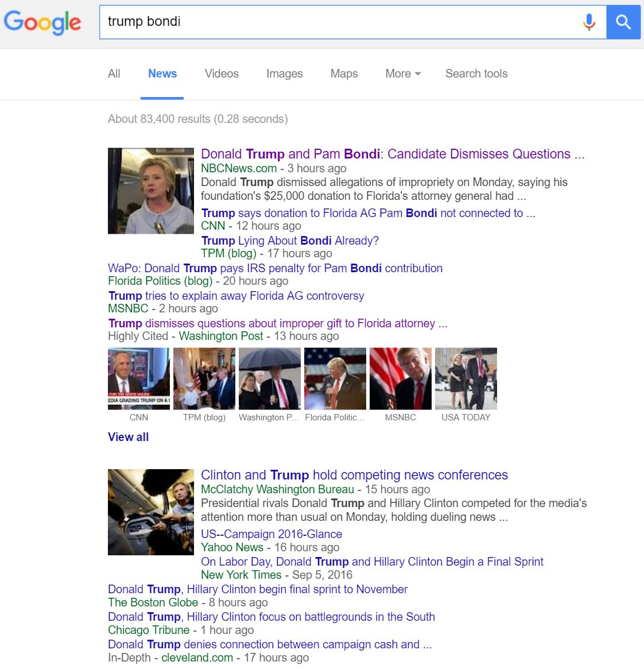The height and width of the screenshot is (669, 644).
Task: Click the USA TODAY thumbnail image
Action: [465, 378]
